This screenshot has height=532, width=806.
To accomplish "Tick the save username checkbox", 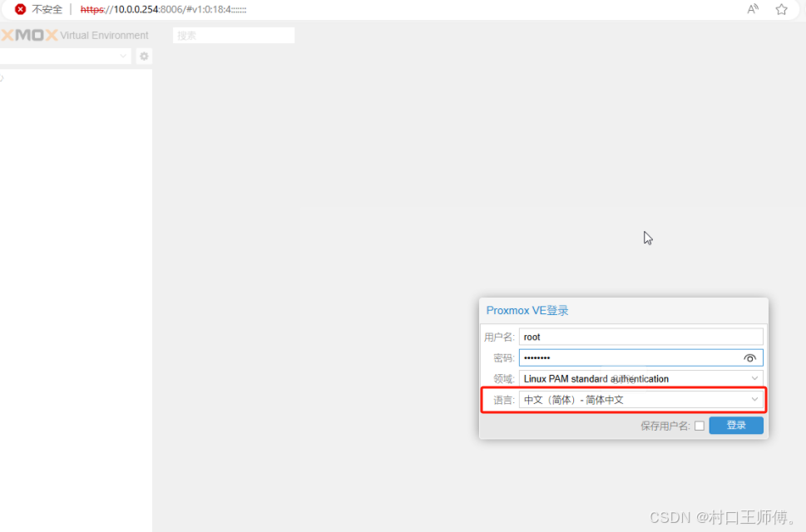I will tap(699, 426).
